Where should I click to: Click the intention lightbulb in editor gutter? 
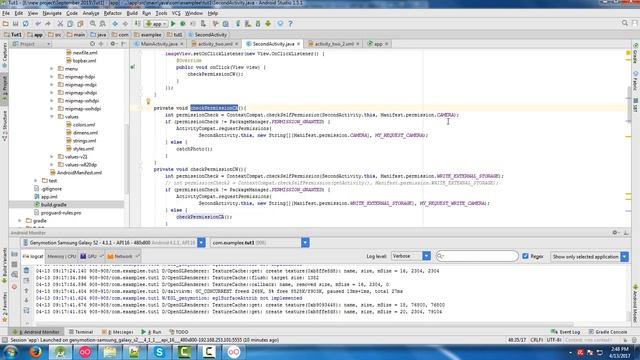coord(148,101)
